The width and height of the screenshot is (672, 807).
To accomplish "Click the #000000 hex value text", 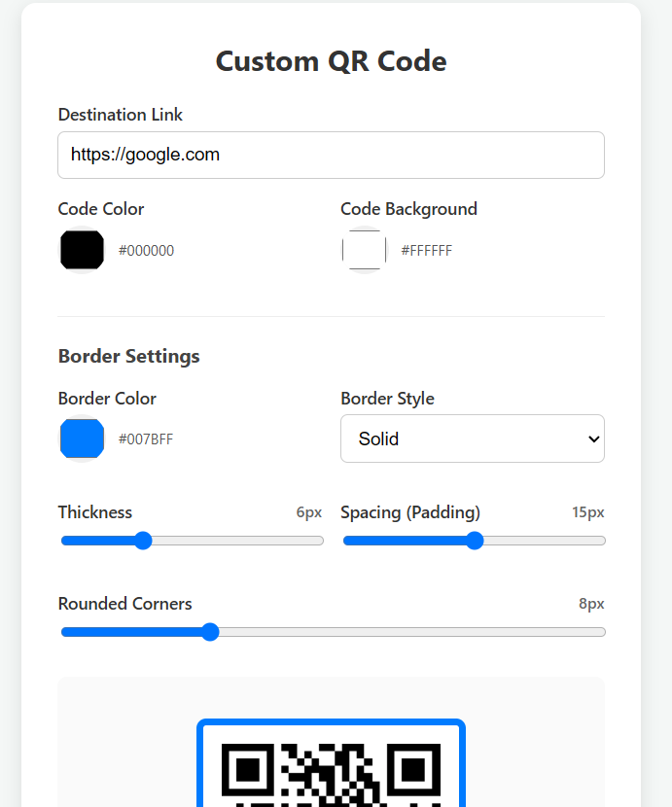I will point(146,251).
